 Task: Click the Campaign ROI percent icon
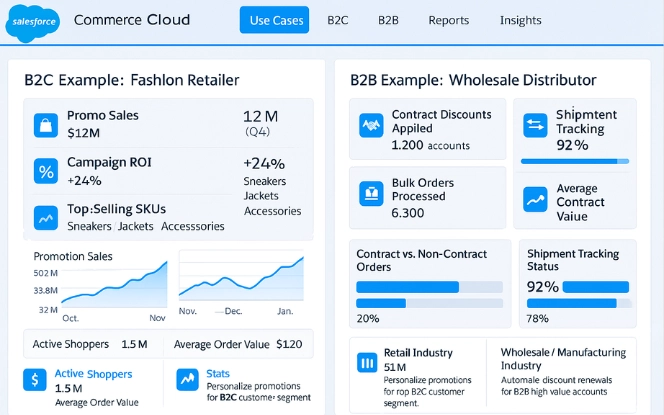pos(45,171)
